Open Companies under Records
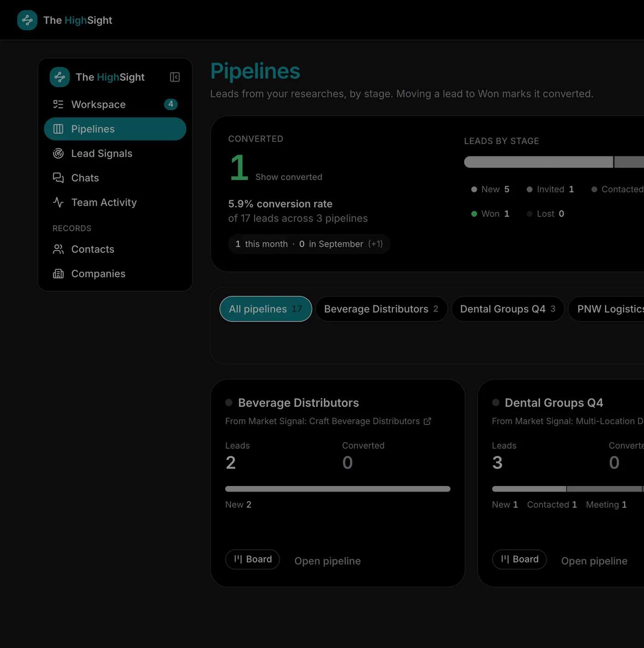The width and height of the screenshot is (644, 648). [x=115, y=273]
